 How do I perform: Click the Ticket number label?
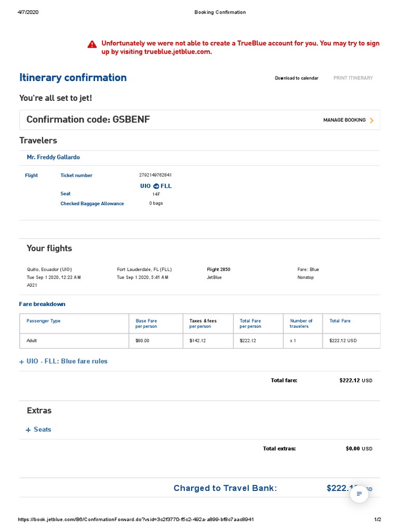[x=76, y=176]
